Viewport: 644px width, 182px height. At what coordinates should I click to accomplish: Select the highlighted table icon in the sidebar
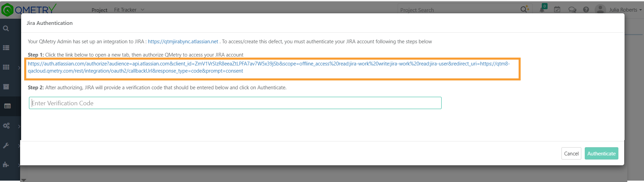(7, 106)
